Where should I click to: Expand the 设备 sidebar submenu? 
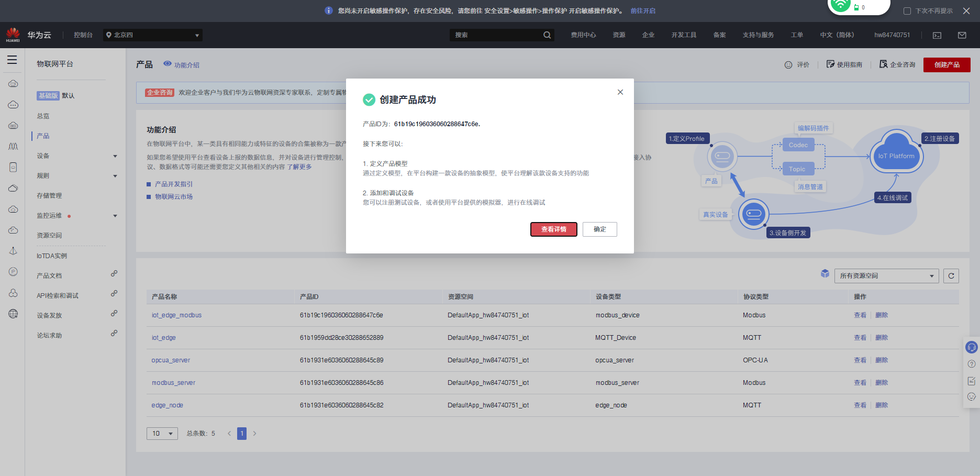point(115,156)
